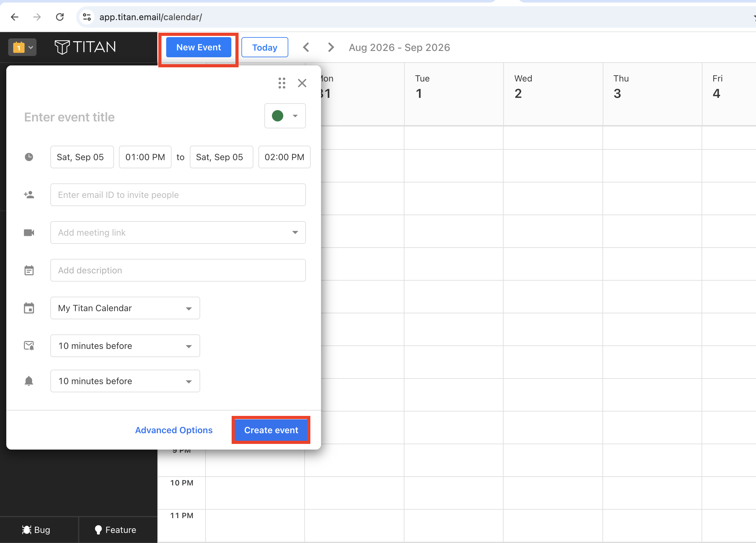Select the Wed 2 day header
Screen dimensions: 756x543
click(x=553, y=94)
